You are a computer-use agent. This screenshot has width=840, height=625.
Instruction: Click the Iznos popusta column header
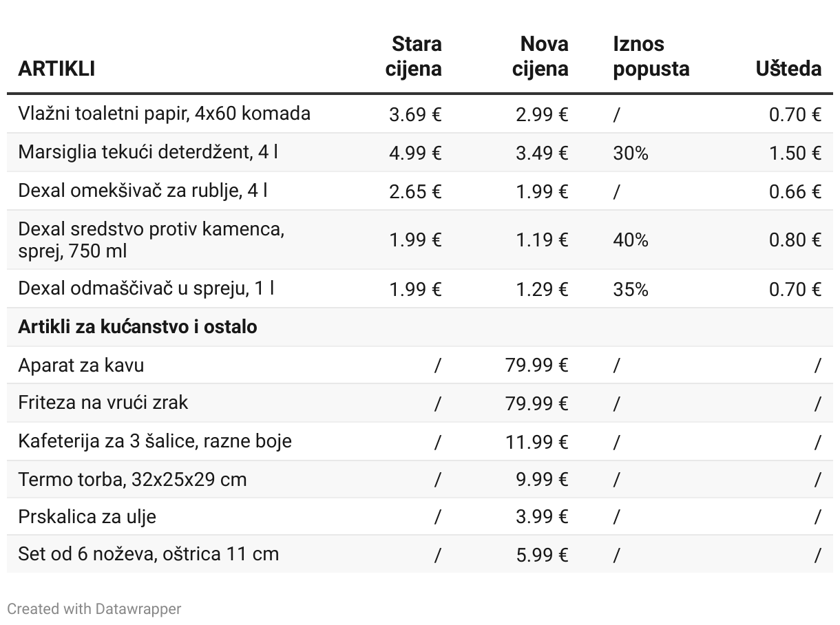pos(651,56)
